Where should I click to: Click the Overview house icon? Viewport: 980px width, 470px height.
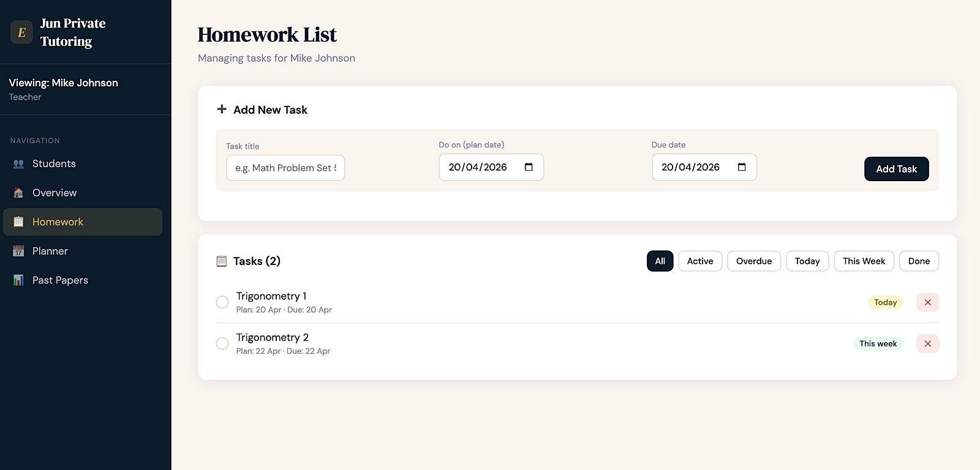coord(18,193)
